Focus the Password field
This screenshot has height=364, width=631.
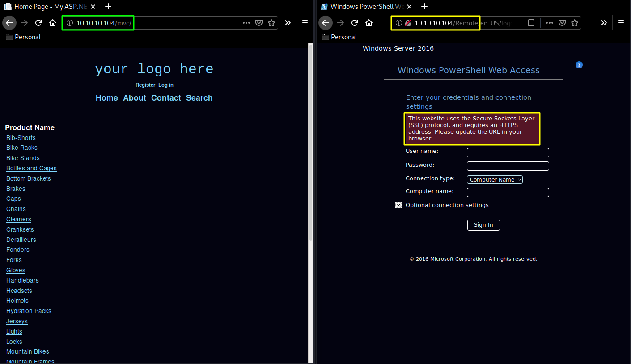point(508,166)
